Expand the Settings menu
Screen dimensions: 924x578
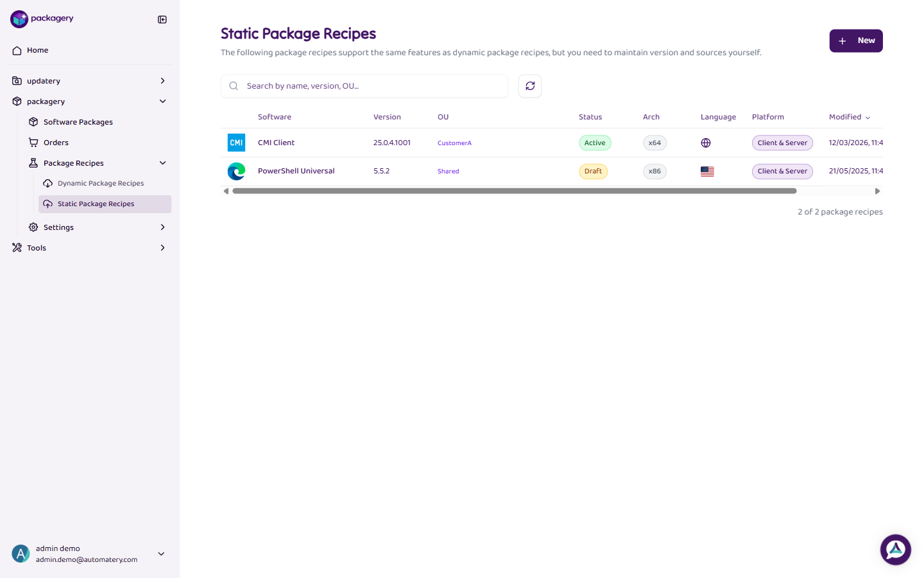162,227
